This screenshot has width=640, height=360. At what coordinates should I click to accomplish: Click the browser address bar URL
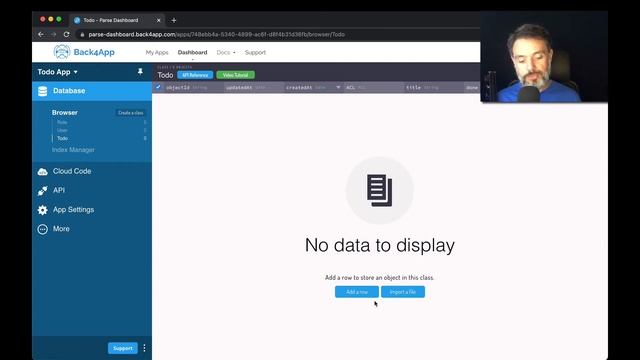(x=216, y=35)
